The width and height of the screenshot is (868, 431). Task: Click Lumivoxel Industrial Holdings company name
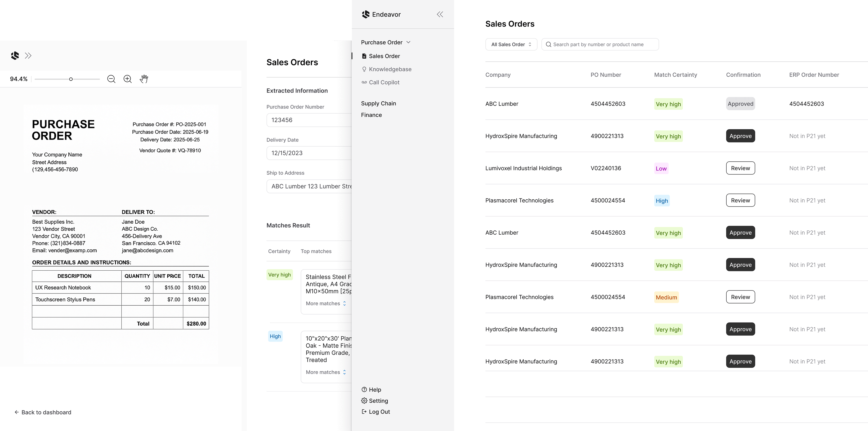(523, 168)
